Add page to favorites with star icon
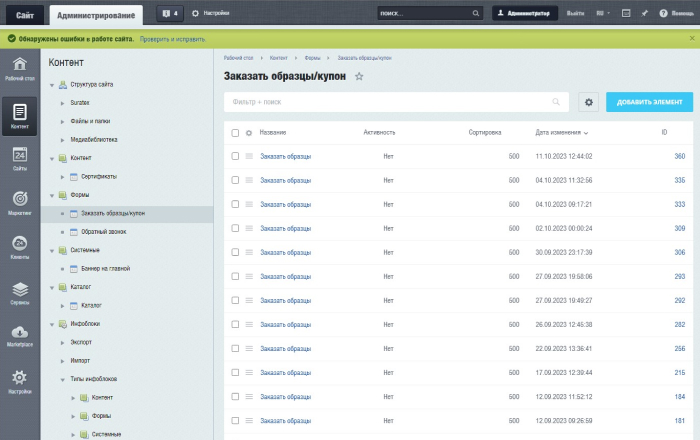700x440 pixels. click(x=359, y=76)
